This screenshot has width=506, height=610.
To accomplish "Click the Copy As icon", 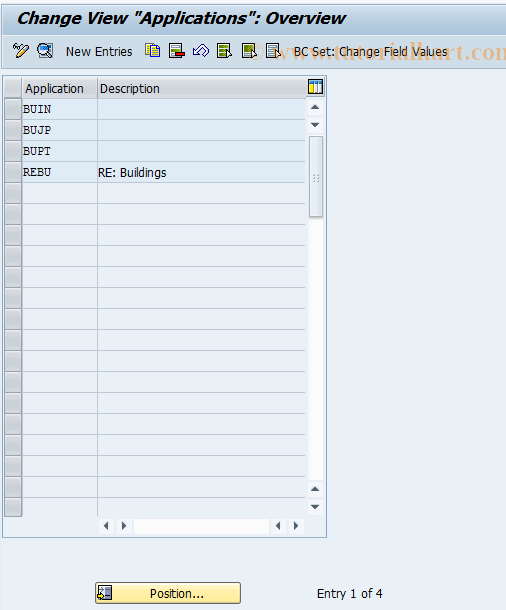I will point(152,51).
